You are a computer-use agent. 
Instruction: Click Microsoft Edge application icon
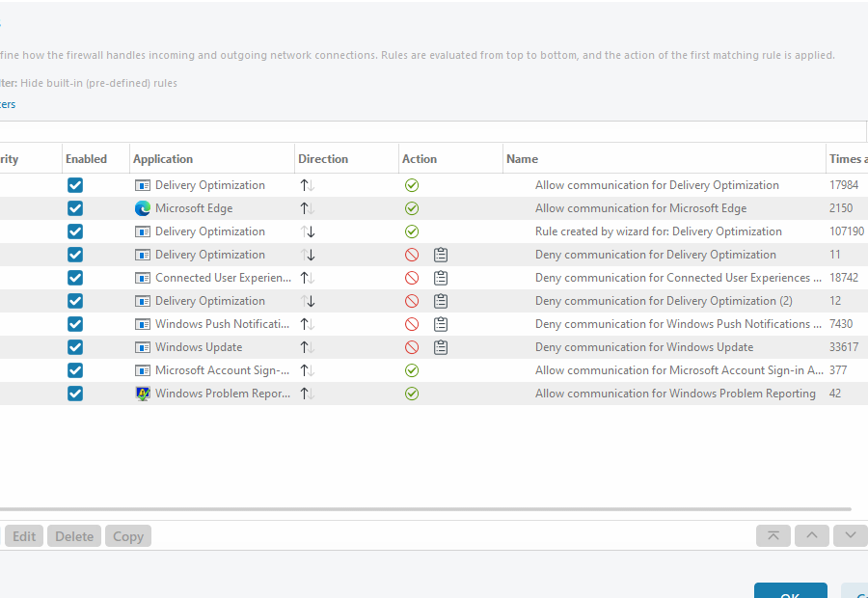coord(143,208)
